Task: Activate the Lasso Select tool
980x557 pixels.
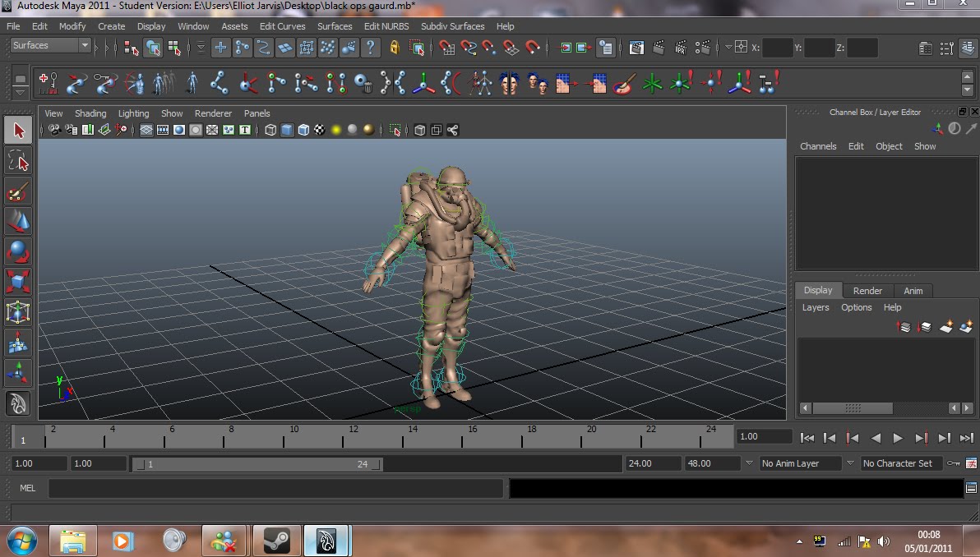Action: pos(18,161)
